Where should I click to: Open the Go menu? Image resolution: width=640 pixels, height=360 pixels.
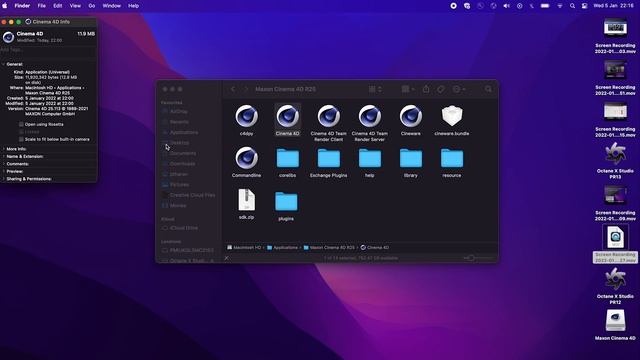coord(92,6)
